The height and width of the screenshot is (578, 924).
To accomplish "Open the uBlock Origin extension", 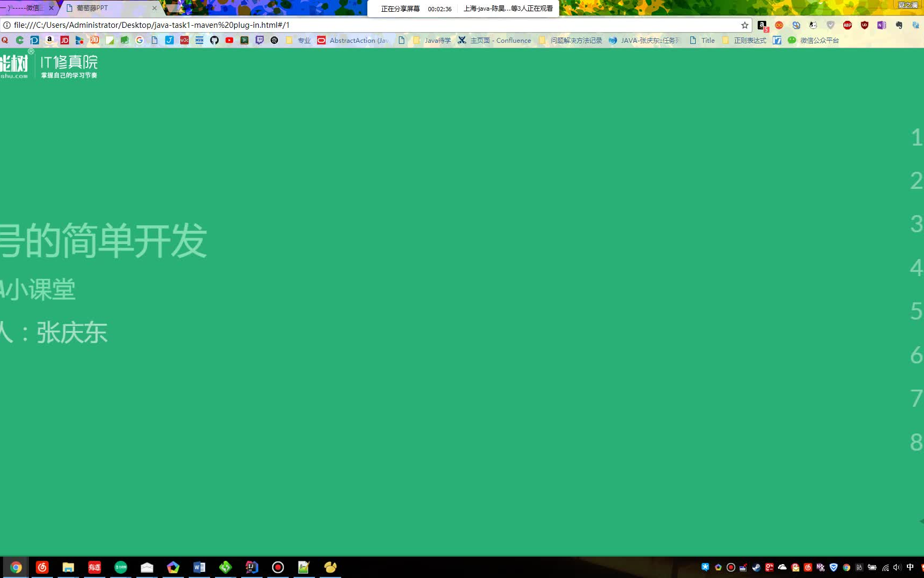I will (865, 25).
